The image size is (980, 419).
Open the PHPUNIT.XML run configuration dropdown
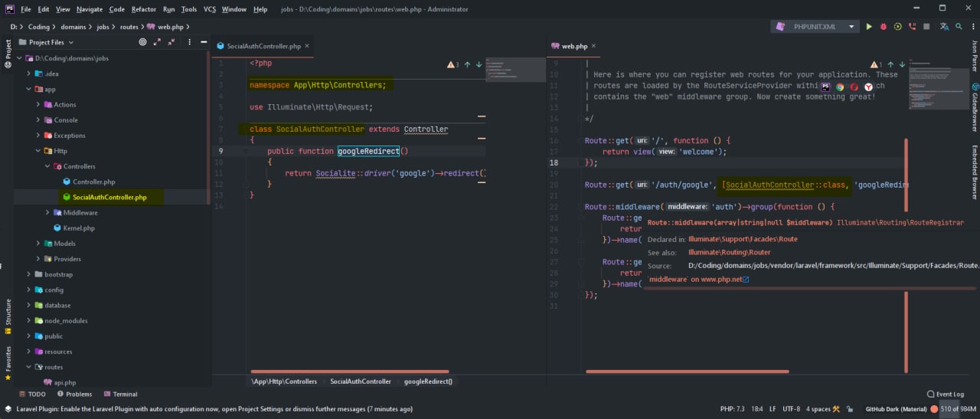[816, 27]
